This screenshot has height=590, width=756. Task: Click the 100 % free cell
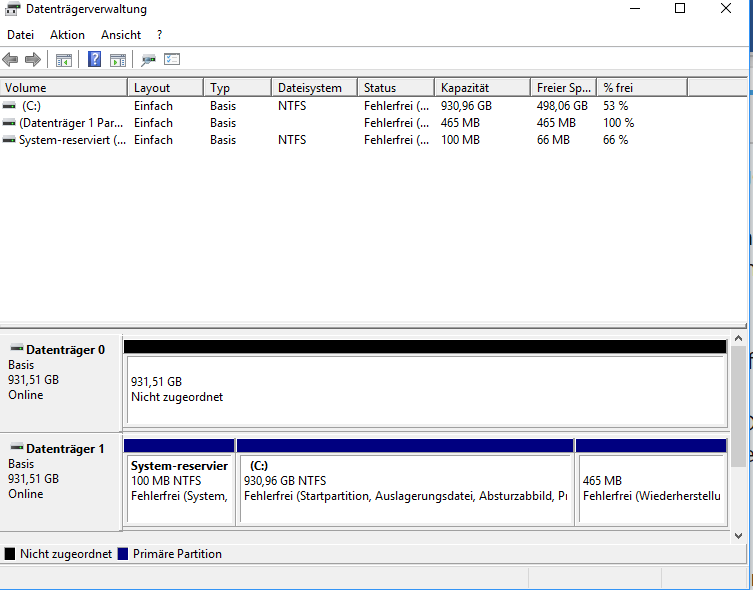tap(619, 123)
